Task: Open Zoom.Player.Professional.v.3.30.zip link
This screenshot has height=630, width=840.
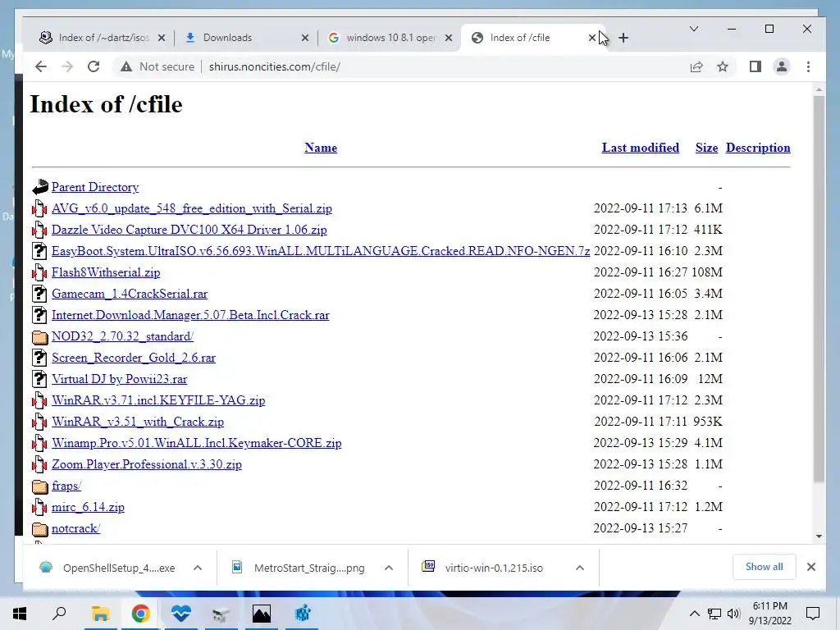Action: [x=147, y=464]
